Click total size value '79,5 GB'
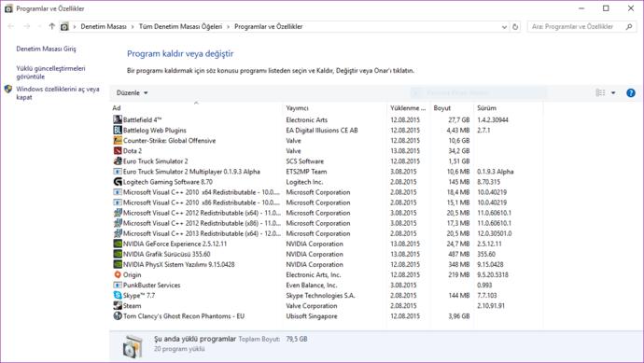644x363 pixels. (x=297, y=339)
